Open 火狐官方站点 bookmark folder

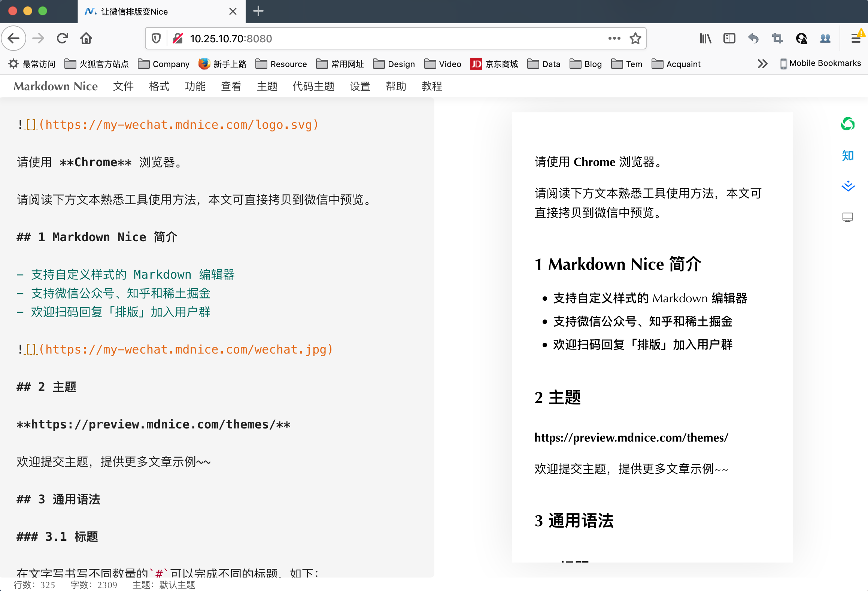click(x=97, y=64)
